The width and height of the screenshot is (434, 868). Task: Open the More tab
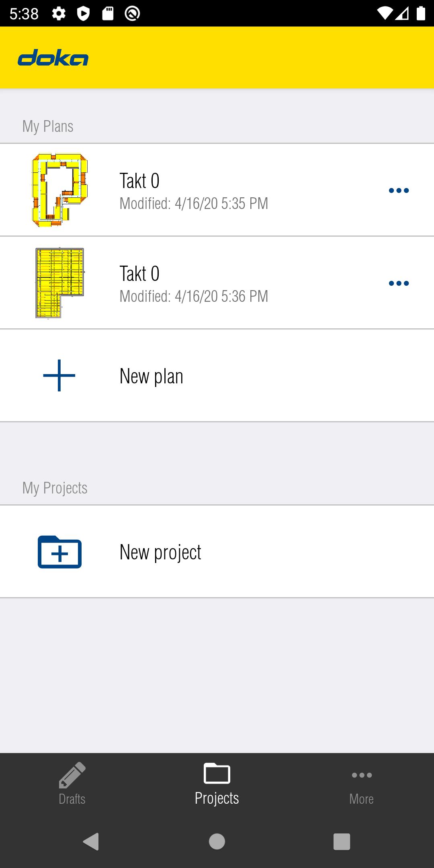pos(362,784)
